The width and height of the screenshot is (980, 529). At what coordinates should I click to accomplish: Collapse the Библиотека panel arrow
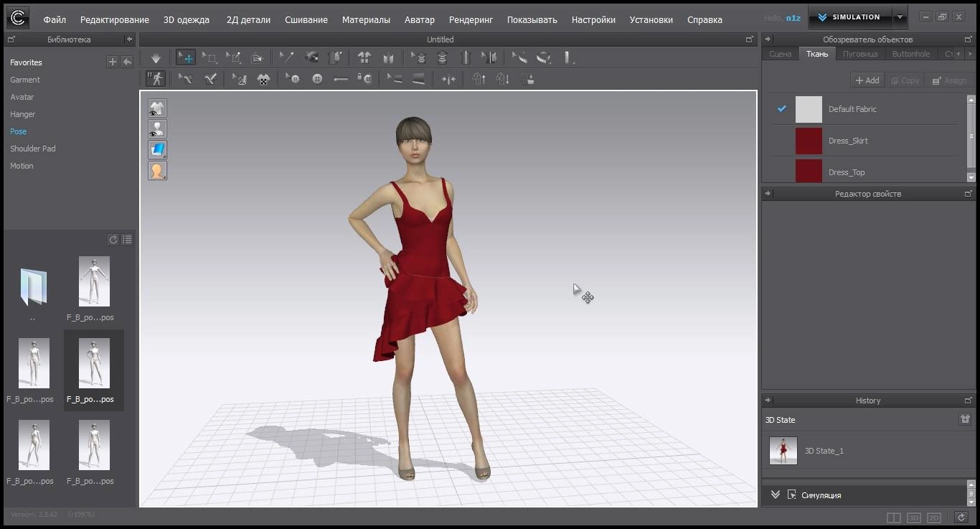tap(128, 39)
